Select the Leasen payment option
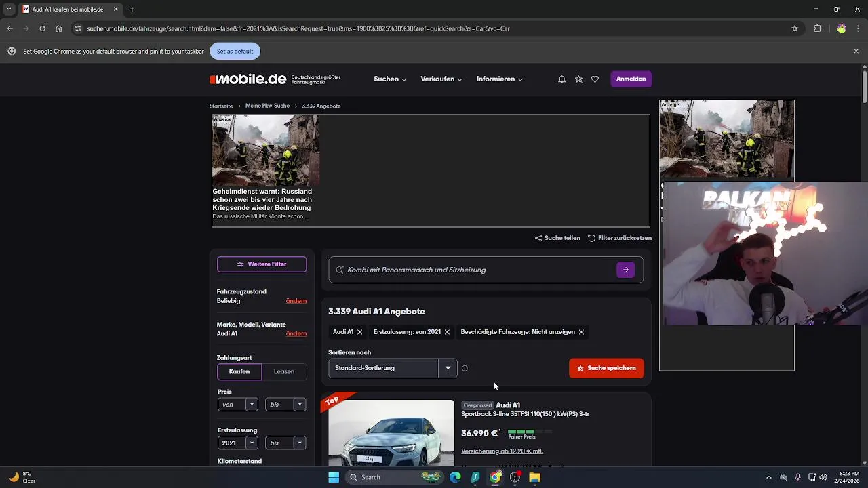The height and width of the screenshot is (488, 868). pyautogui.click(x=284, y=371)
